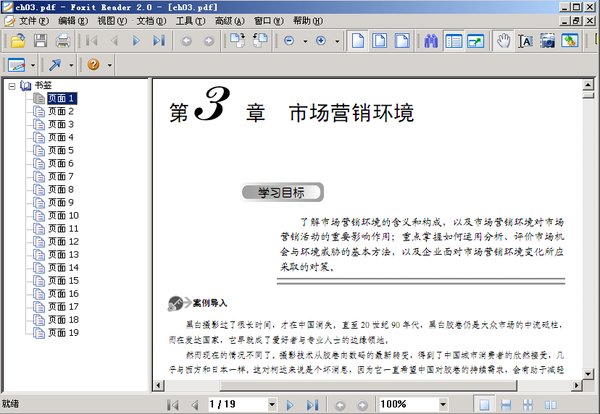Set actual size page view
600x414 pixels.
(358, 41)
